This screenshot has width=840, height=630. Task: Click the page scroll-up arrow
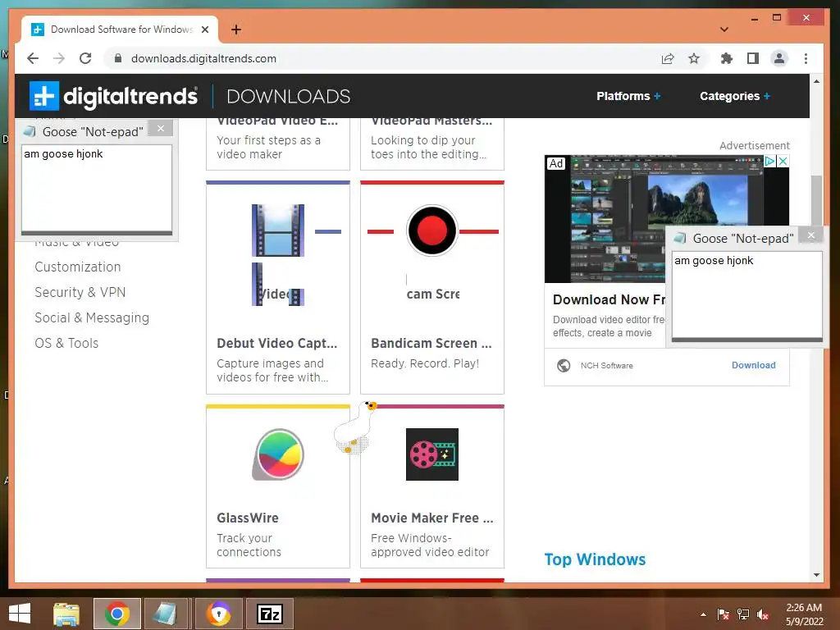(x=816, y=81)
